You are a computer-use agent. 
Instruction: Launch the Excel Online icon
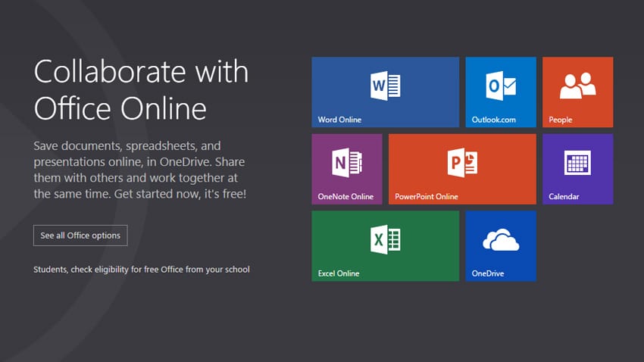pos(385,239)
